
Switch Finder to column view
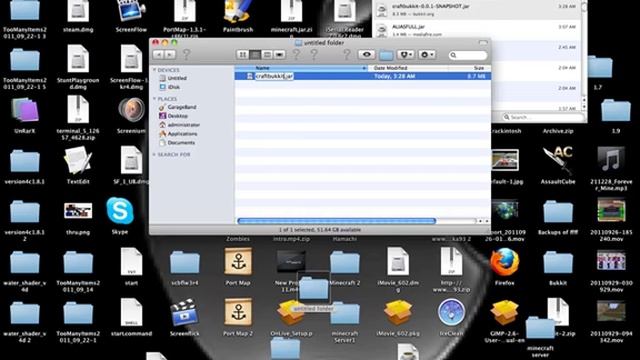(x=267, y=55)
